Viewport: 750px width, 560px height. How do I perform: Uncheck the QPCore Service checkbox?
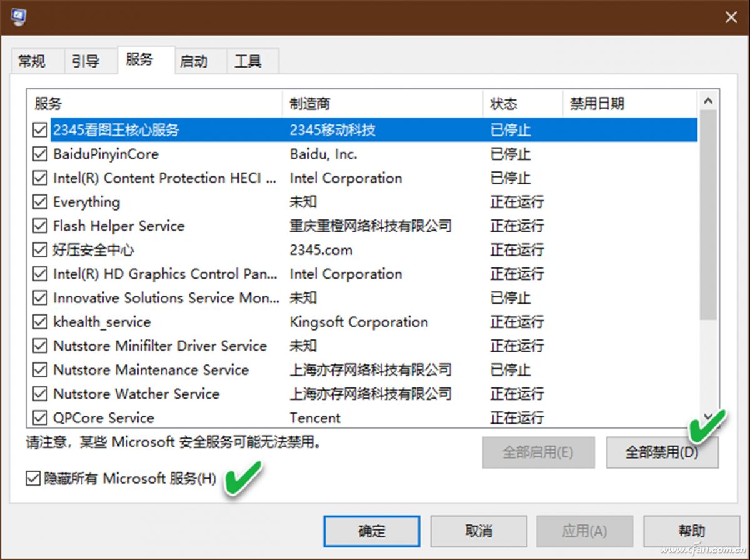click(x=39, y=417)
